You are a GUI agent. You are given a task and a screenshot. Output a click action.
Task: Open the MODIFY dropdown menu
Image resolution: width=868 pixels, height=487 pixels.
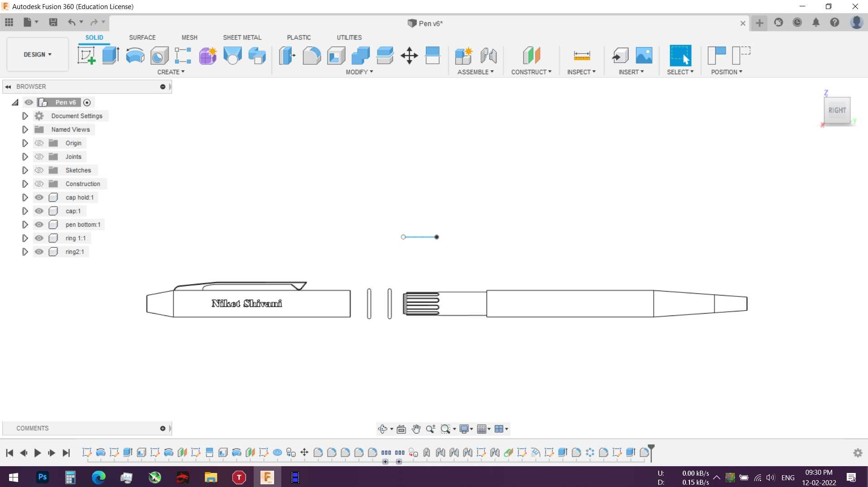pos(359,72)
